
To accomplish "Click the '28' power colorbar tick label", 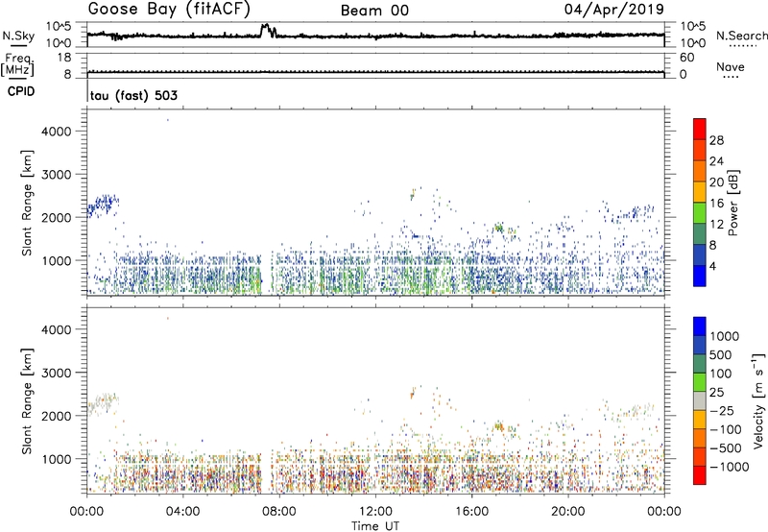I will (x=716, y=140).
